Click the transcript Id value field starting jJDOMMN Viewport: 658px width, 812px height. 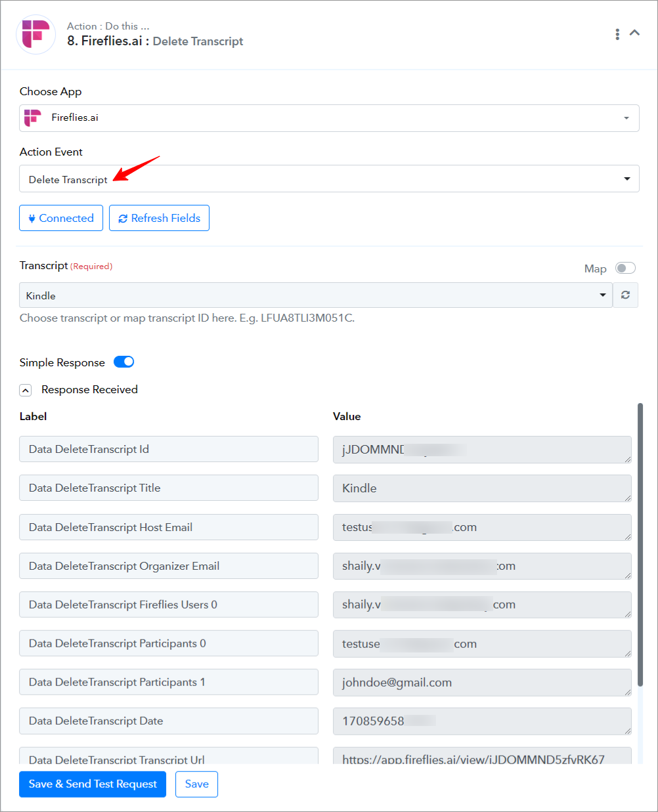coord(482,450)
